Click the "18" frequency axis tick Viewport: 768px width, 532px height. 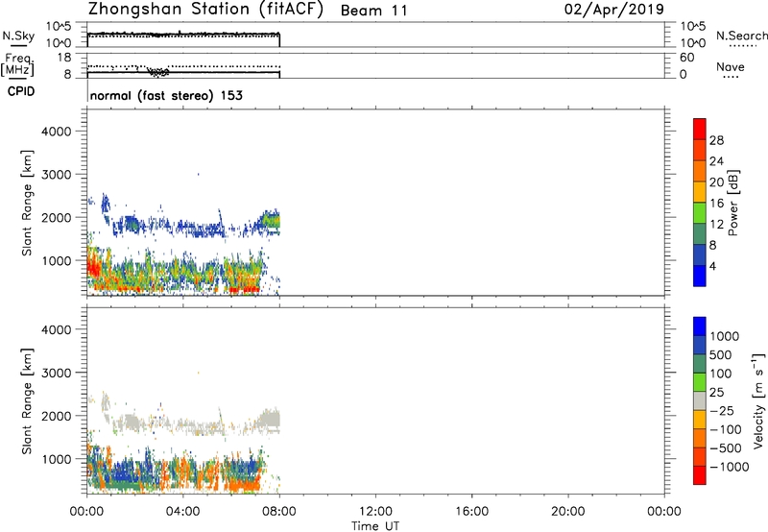click(x=64, y=58)
